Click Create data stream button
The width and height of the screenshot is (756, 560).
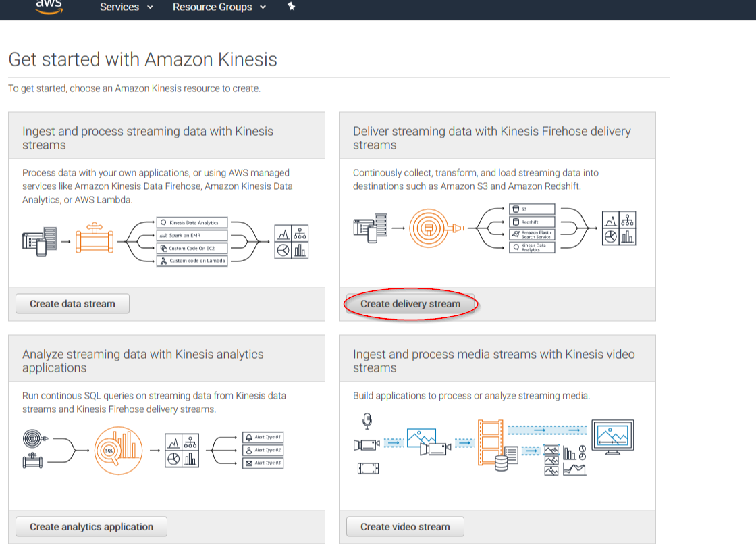pos(72,303)
